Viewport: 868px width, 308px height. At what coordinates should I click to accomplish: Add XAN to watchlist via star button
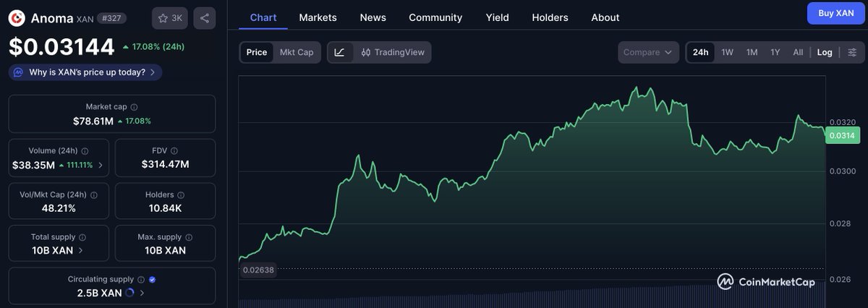tap(171, 18)
